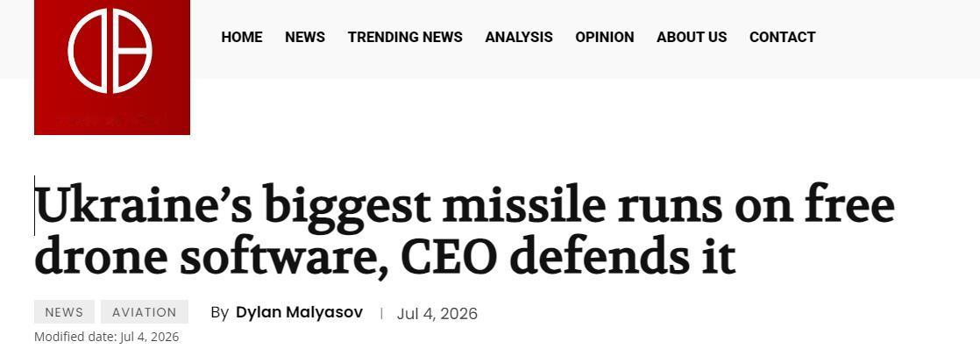Click the "By" label before the author
This screenshot has height=356, width=980.
(x=219, y=313)
